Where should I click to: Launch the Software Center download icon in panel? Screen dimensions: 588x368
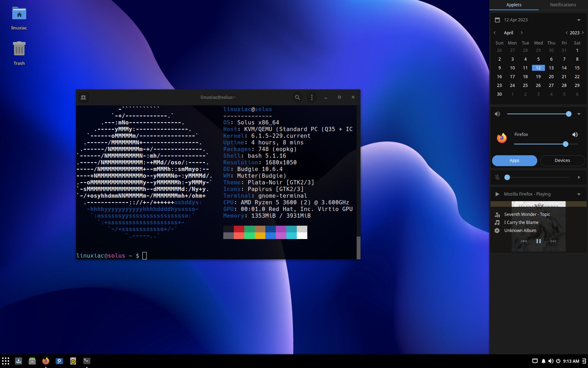[x=19, y=361]
